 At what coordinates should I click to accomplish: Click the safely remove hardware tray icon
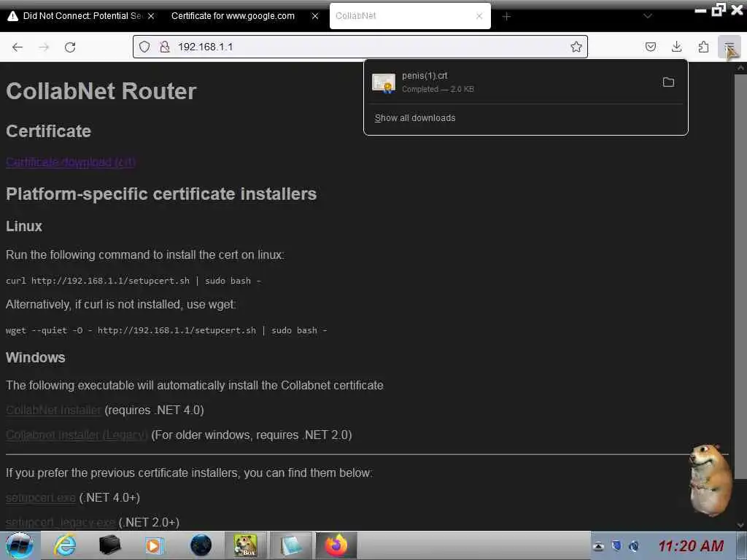(x=598, y=546)
